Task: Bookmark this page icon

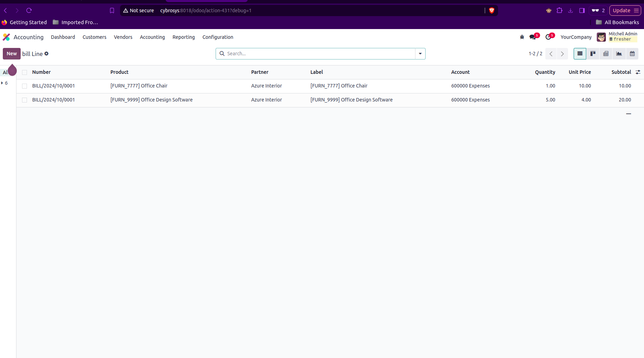Action: coord(112,10)
